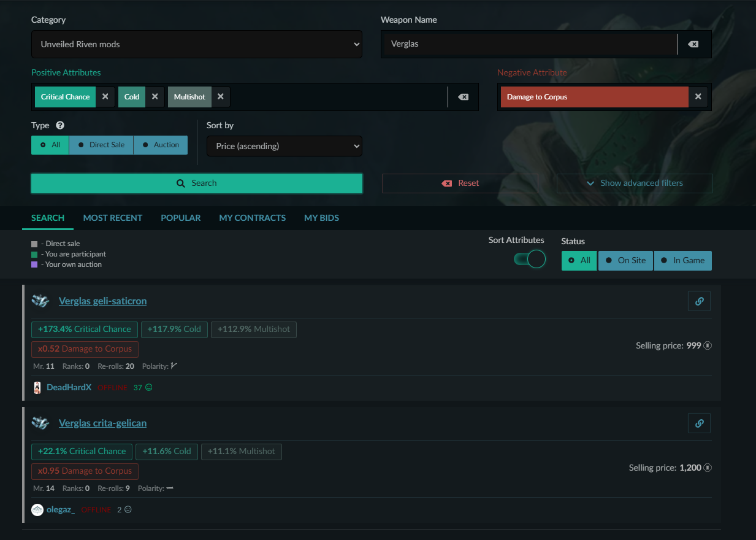This screenshot has height=540, width=756.
Task: Click the Type help question mark icon
Action: [x=60, y=125]
